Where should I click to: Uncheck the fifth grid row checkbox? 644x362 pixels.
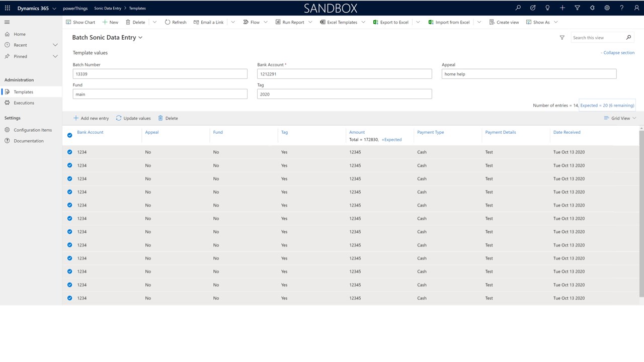(x=70, y=205)
